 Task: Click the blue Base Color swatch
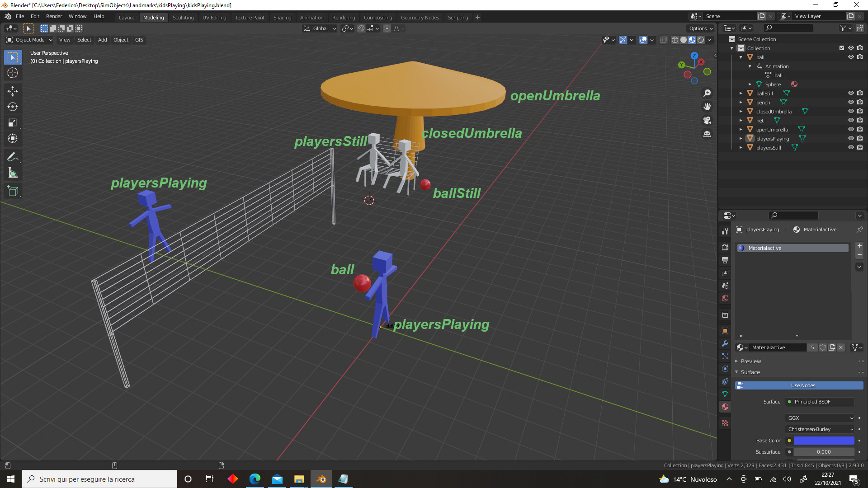pyautogui.click(x=824, y=441)
